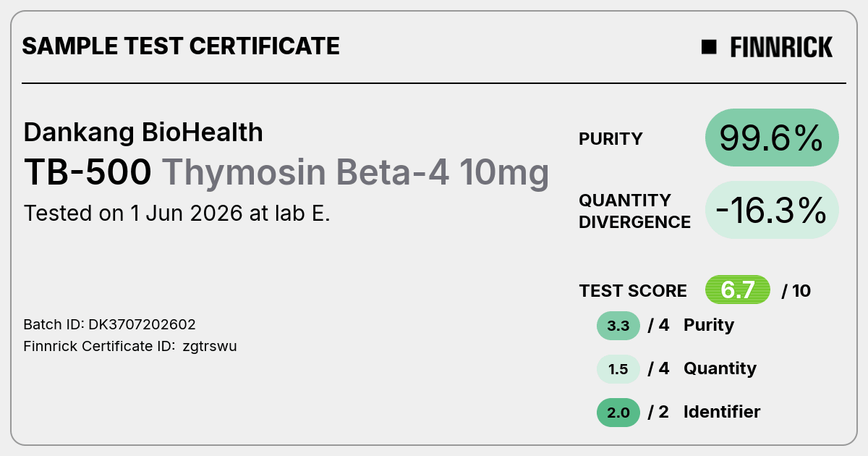Select the -16.3% quantity divergence badge
The height and width of the screenshot is (456, 868).
772,211
